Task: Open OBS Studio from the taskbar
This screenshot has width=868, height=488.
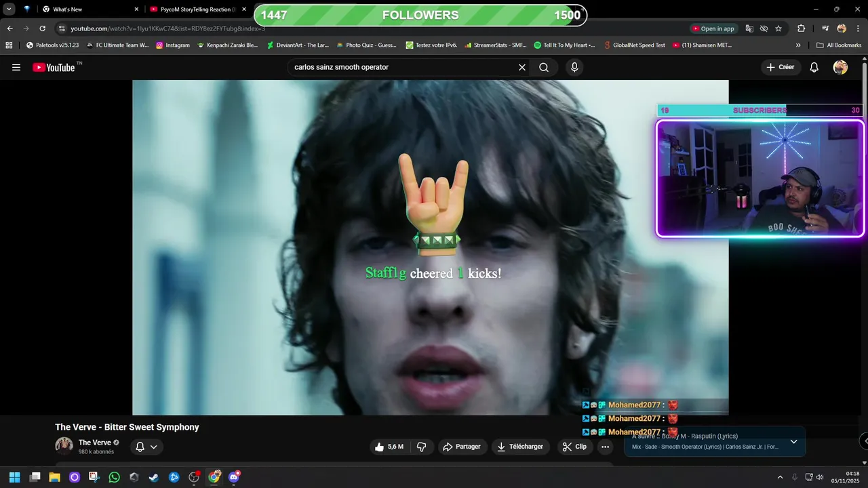Action: (194, 477)
